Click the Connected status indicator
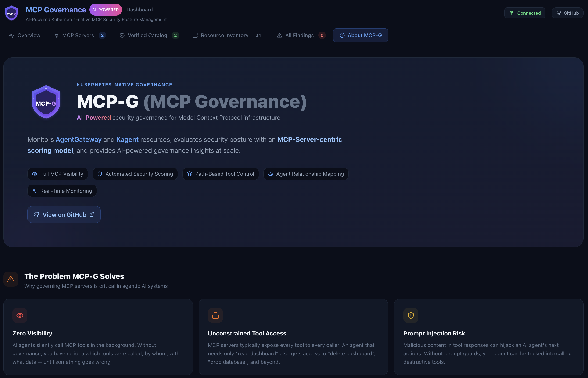Screen dimensions: 588x378 click(525, 13)
